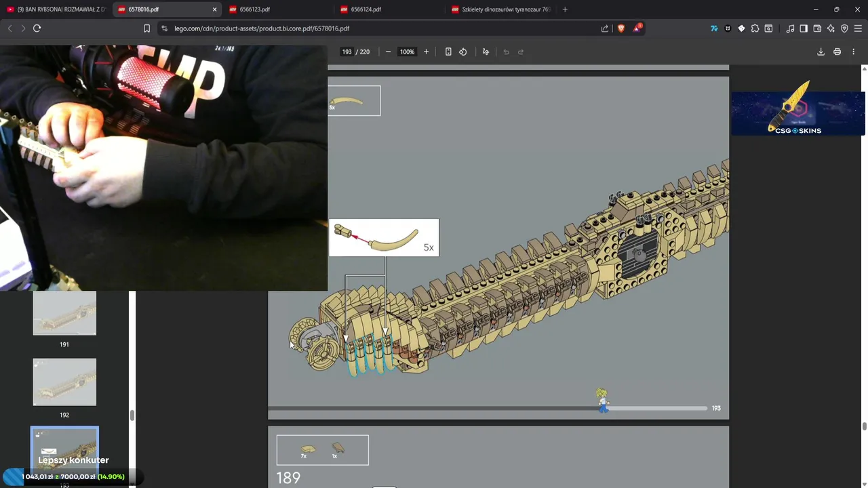
Task: Open the browser hamburger main menu
Action: point(858,28)
